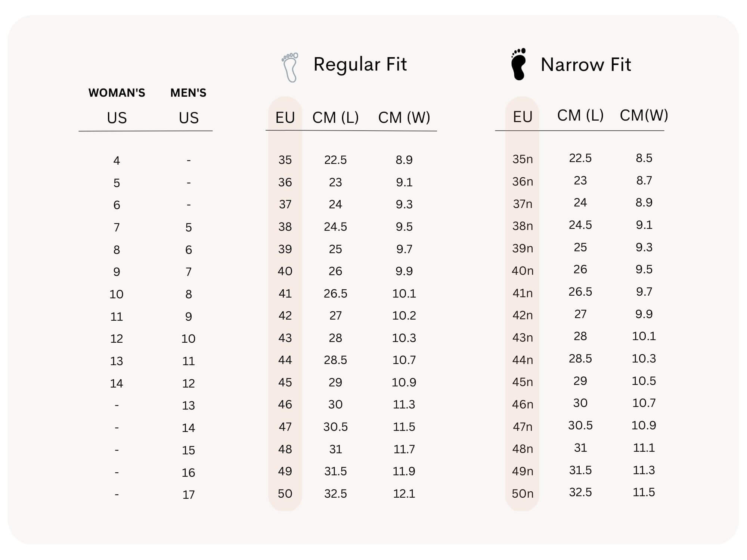Viewport: 747px width, 560px height.
Task: Click the Narrow Fit EU column header
Action: tap(522, 117)
